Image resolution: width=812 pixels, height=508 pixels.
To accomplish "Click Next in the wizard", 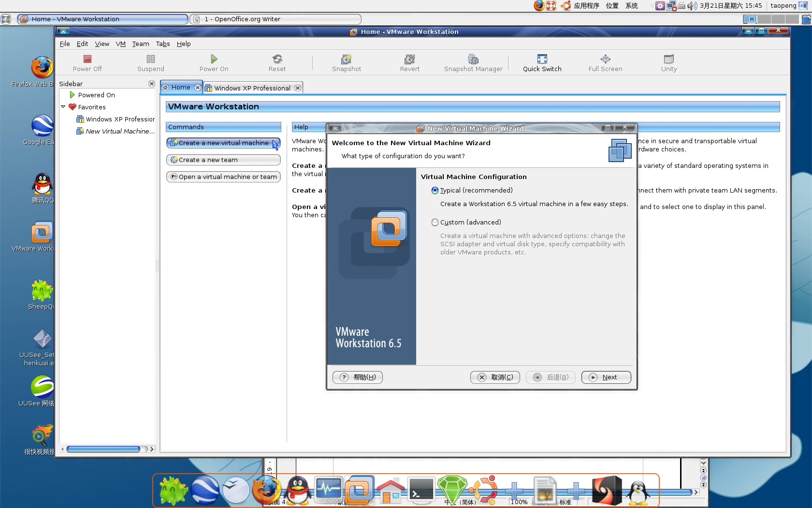I will (x=606, y=377).
